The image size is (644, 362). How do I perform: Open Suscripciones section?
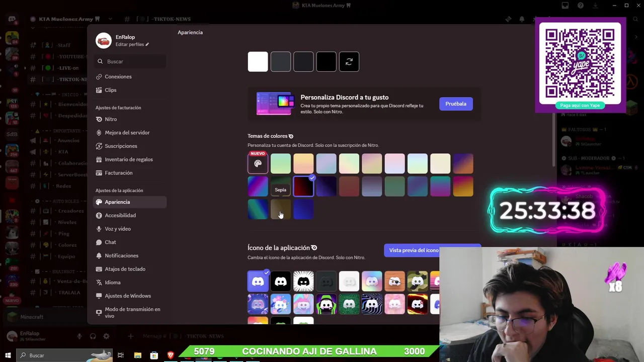coord(130,146)
